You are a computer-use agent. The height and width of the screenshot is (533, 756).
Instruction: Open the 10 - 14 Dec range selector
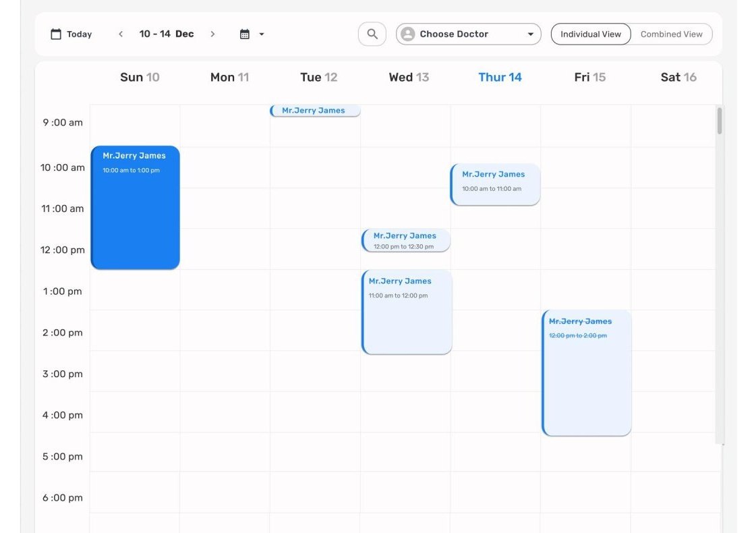coord(166,33)
